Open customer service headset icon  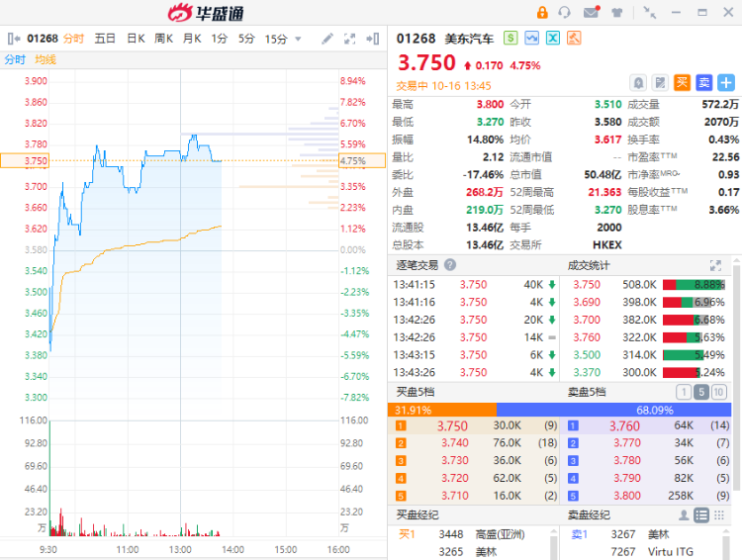(x=564, y=12)
